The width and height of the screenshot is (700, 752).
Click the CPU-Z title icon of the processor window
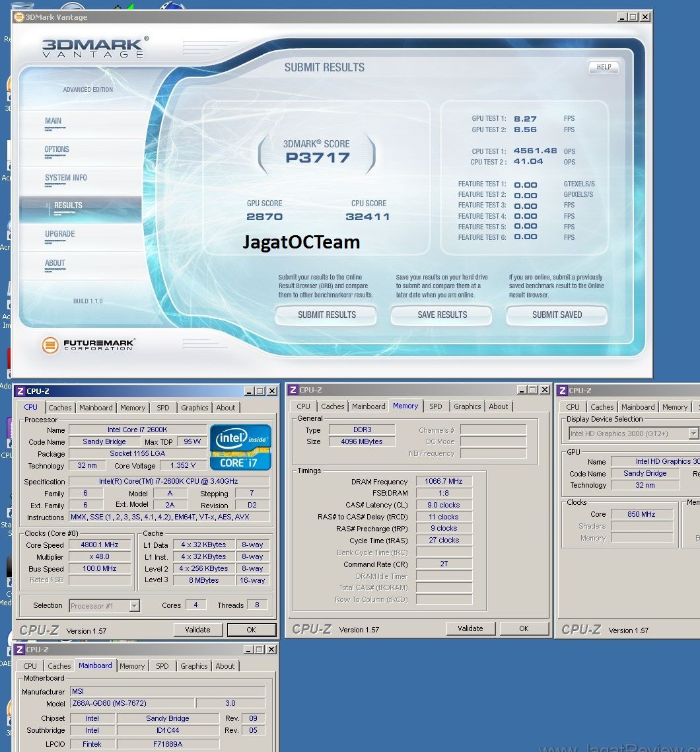pyautogui.click(x=20, y=391)
